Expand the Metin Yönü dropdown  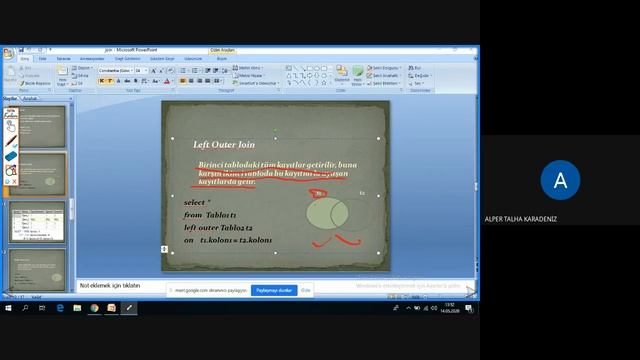point(262,68)
